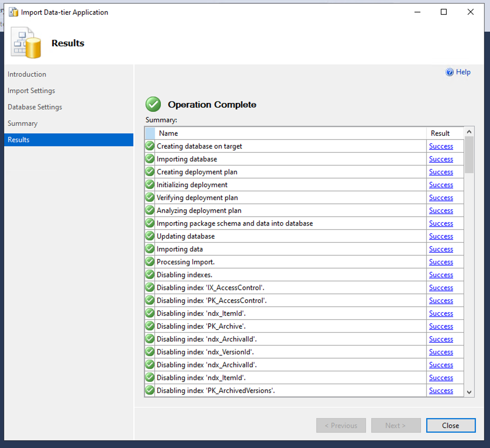The height and width of the screenshot is (448, 490).
Task: Click the summary list scrollbar down arrow
Action: (469, 392)
